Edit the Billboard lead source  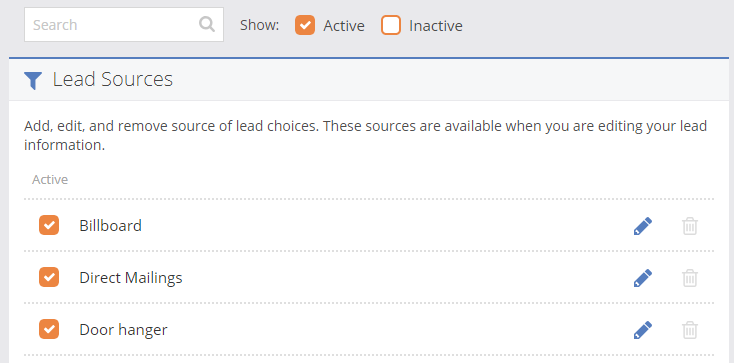(643, 226)
